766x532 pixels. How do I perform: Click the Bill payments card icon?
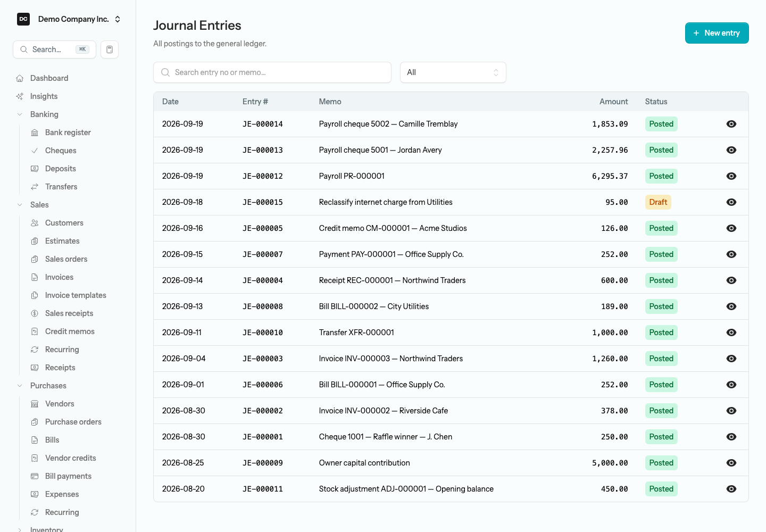[35, 476]
